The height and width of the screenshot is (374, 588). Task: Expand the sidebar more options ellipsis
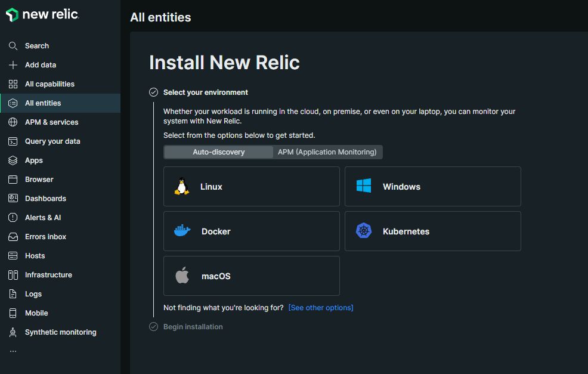point(13,351)
